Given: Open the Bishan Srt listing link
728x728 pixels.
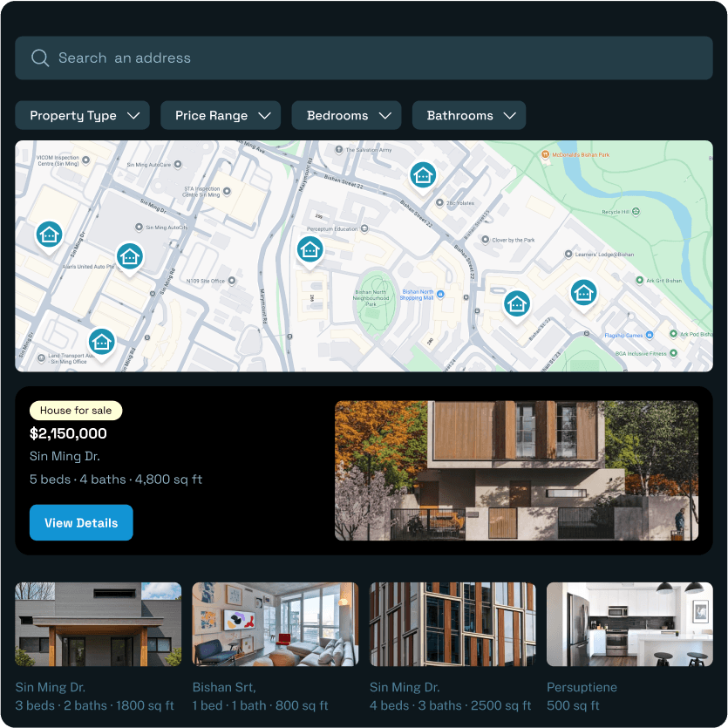Looking at the screenshot, I should click(x=219, y=687).
